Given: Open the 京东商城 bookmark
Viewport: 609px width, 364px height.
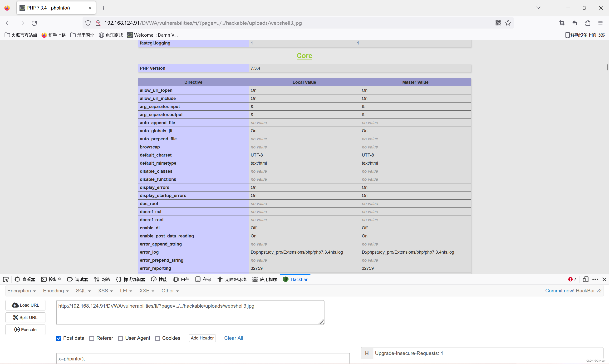Looking at the screenshot, I should (x=111, y=35).
